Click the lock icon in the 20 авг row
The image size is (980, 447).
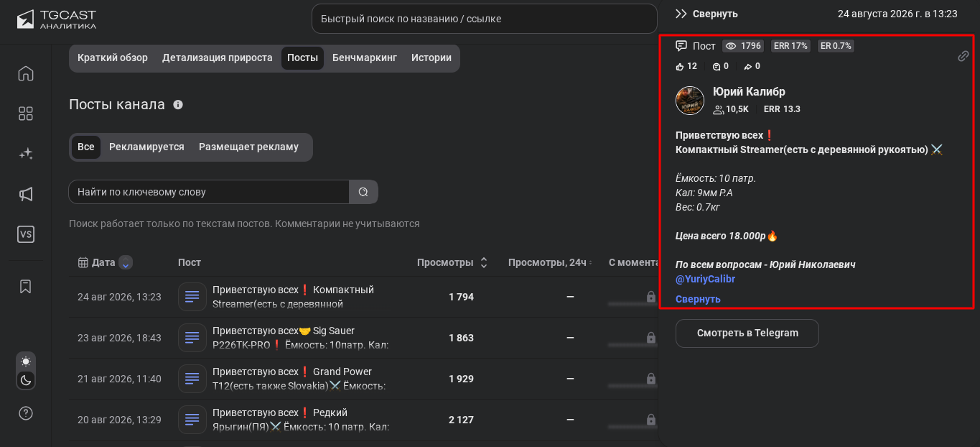pyautogui.click(x=650, y=420)
